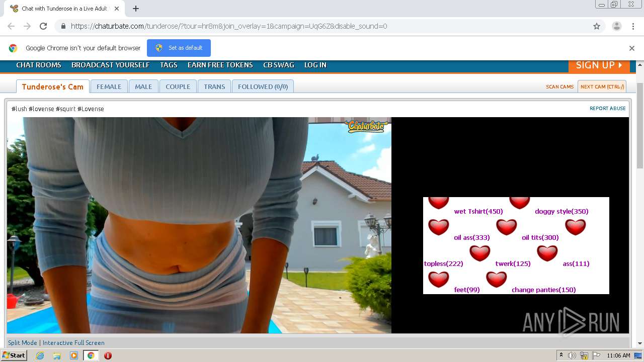Switch to the COUPLE tab

point(178,86)
